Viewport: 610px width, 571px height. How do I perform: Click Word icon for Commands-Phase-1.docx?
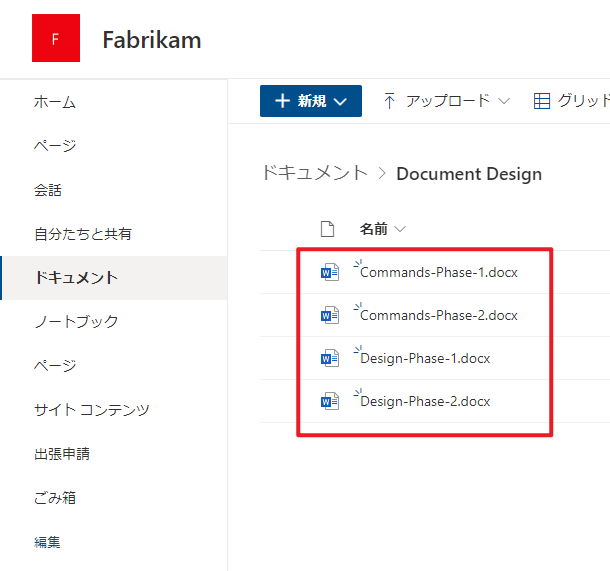[330, 272]
